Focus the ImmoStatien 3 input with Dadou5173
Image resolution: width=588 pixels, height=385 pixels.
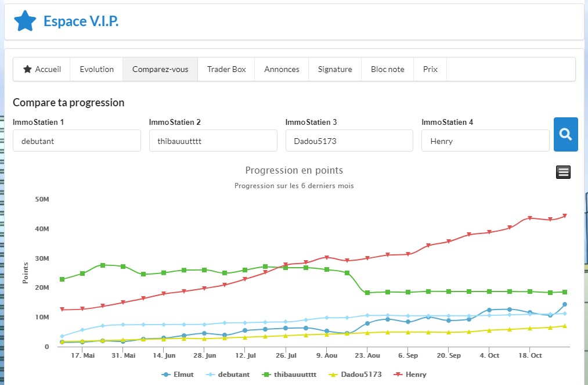(x=349, y=141)
